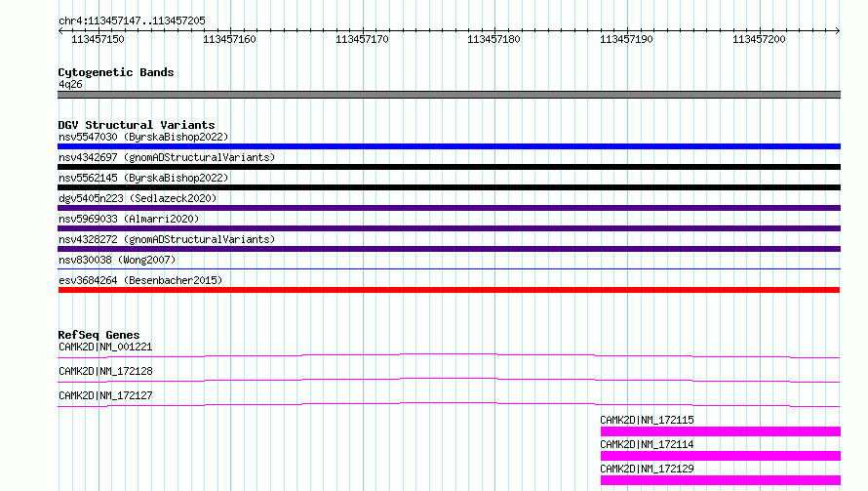This screenshot has height=491, width=868.
Task: Select nsv5547030 (ByrskaBishop2022) label
Action: click(x=143, y=137)
